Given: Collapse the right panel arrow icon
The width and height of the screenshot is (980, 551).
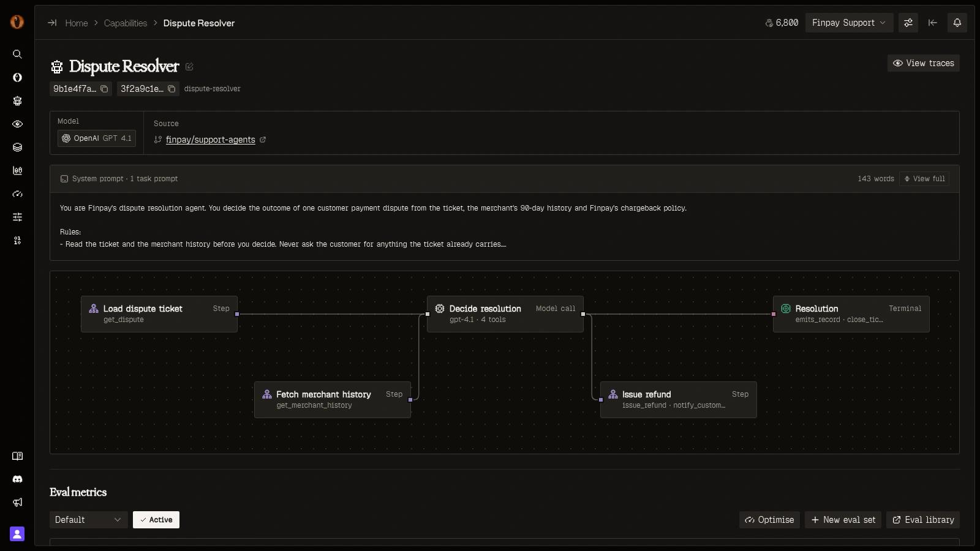Looking at the screenshot, I should click(933, 23).
